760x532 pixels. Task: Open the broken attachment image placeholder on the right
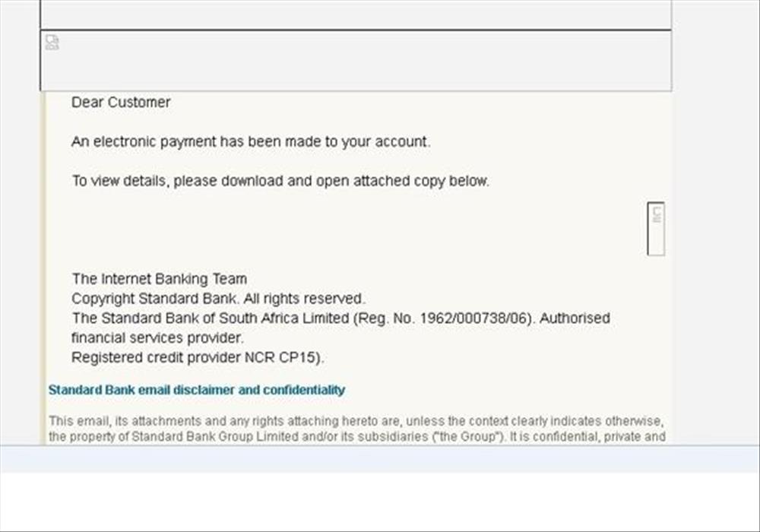pyautogui.click(x=656, y=229)
